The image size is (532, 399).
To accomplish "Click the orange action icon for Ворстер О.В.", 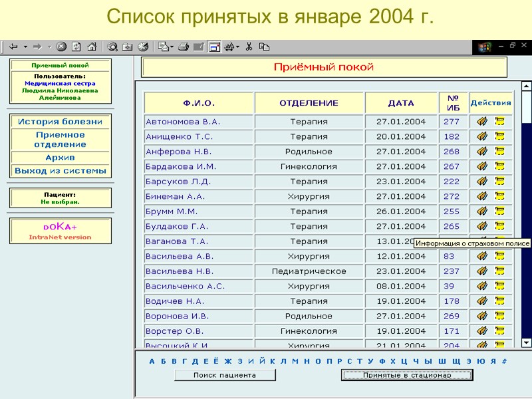I will 482,331.
